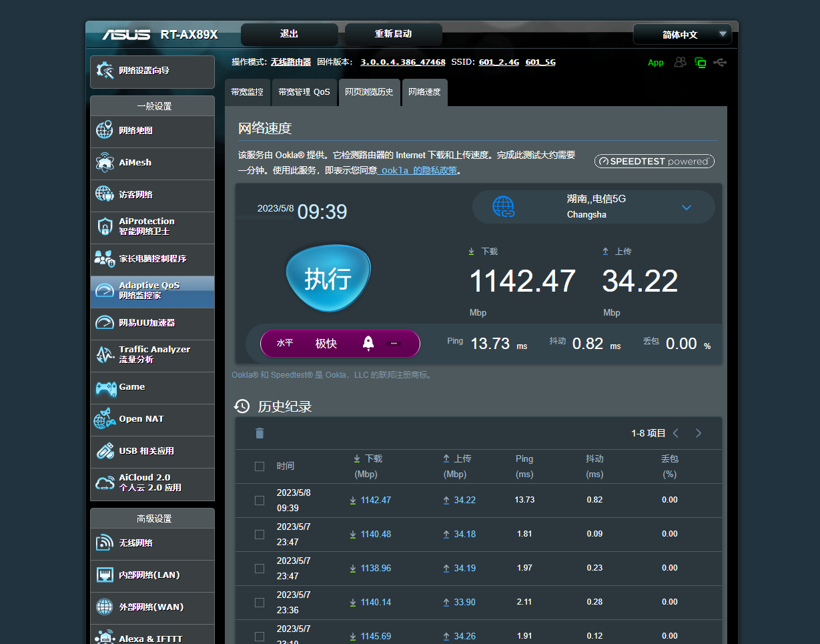Screen dimensions: 820x644
Task: Open wireless (无线网络) settings icon
Action: pos(105,543)
